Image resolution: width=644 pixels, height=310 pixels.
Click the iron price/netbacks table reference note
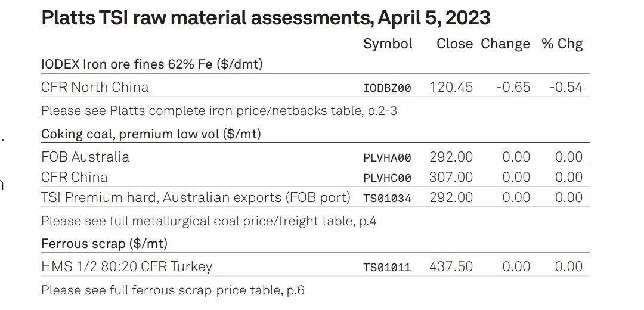tap(219, 111)
